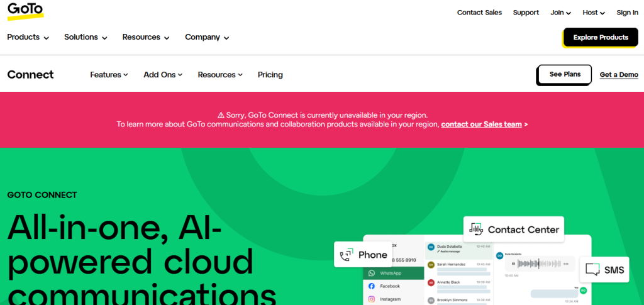Click the Contact Center waveform icon
644x305 pixels.
(x=476, y=230)
